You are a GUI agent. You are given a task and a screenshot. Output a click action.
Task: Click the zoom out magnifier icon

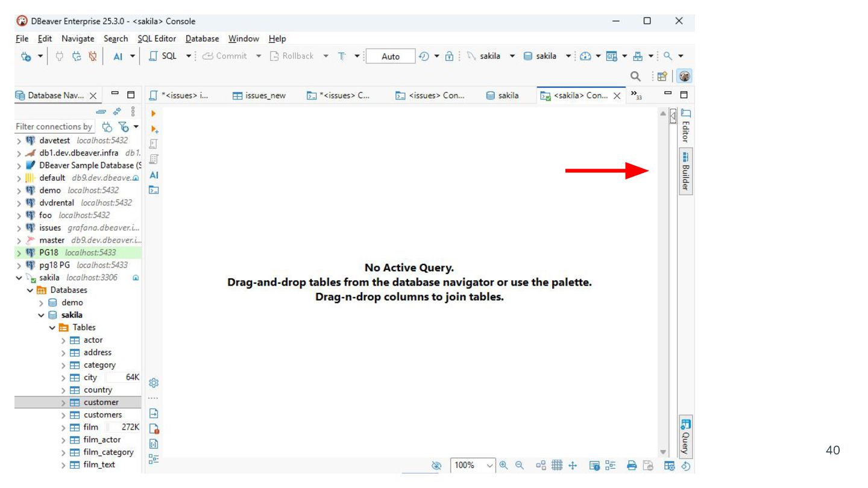click(x=518, y=465)
